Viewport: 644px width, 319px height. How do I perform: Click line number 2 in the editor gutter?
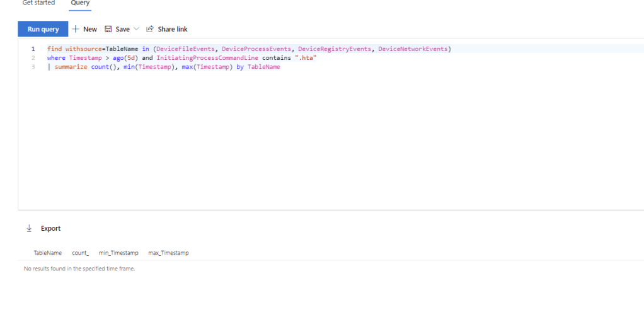(x=33, y=58)
